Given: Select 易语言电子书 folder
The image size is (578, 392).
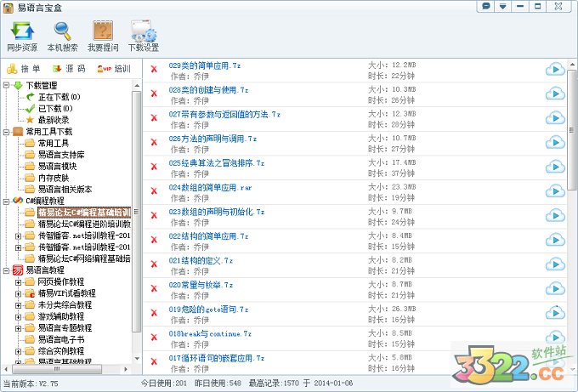Looking at the screenshot, I should click(61, 339).
